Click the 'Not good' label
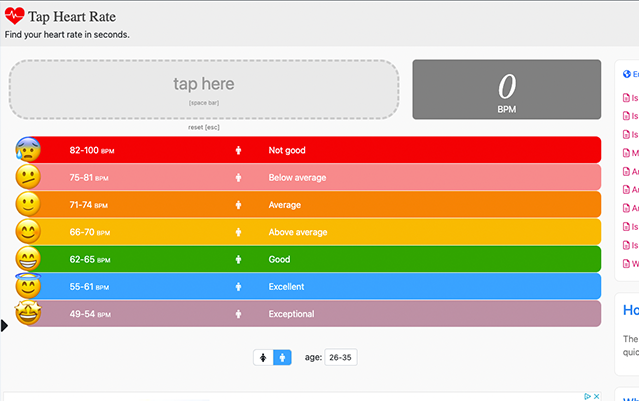The width and height of the screenshot is (639, 401). (287, 150)
